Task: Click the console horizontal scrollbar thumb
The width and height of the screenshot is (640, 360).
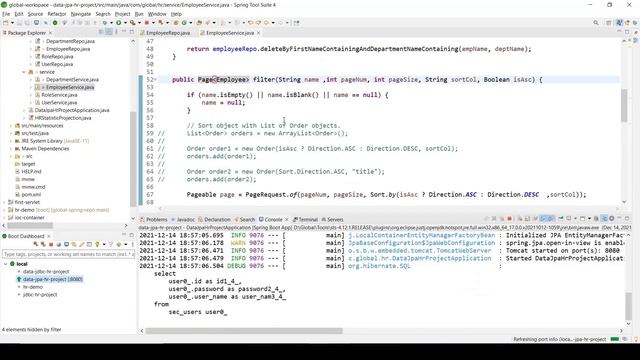Action: pos(244,331)
